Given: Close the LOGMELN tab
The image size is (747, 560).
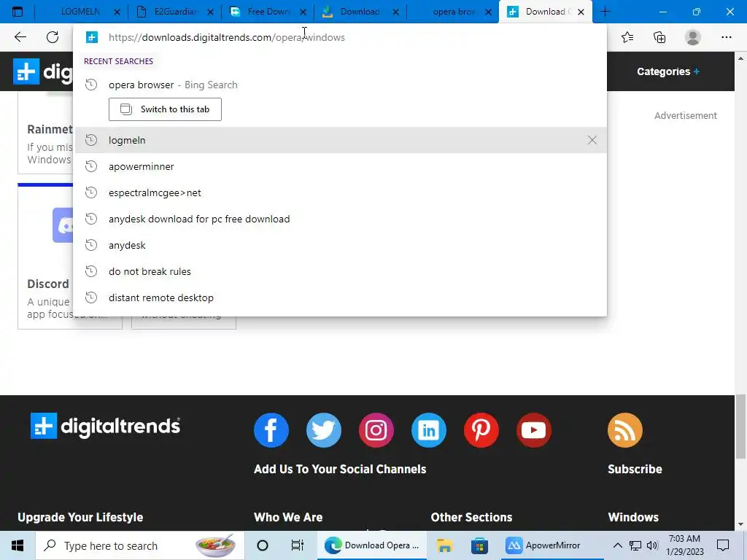Looking at the screenshot, I should (x=117, y=12).
